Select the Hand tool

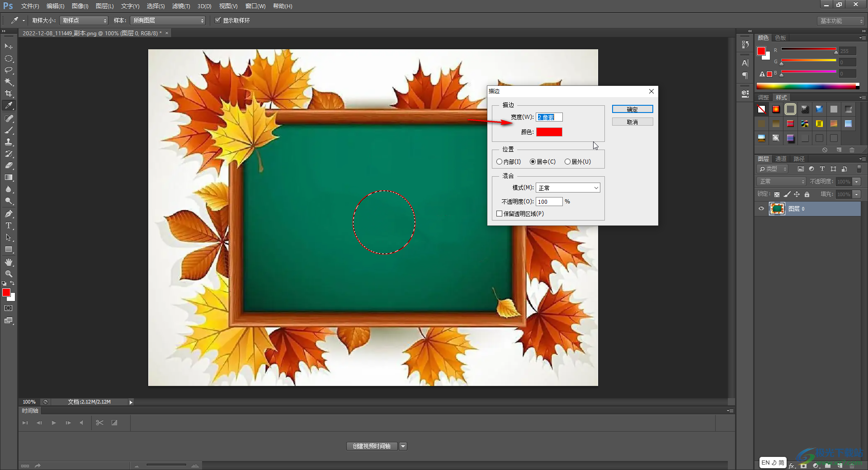point(9,262)
